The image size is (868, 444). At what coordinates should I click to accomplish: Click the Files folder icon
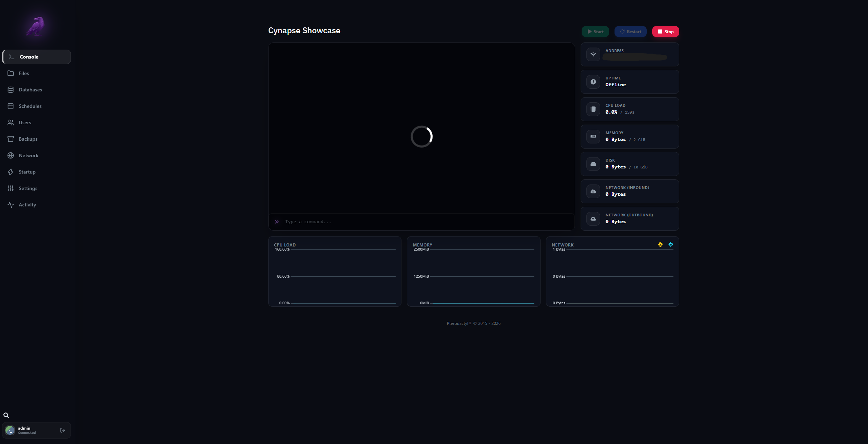[x=11, y=73]
